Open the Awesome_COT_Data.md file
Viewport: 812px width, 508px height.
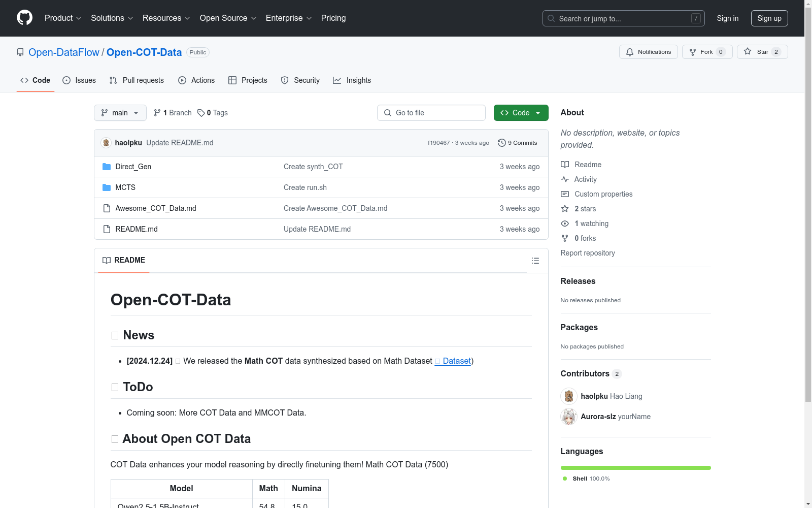[156, 208]
